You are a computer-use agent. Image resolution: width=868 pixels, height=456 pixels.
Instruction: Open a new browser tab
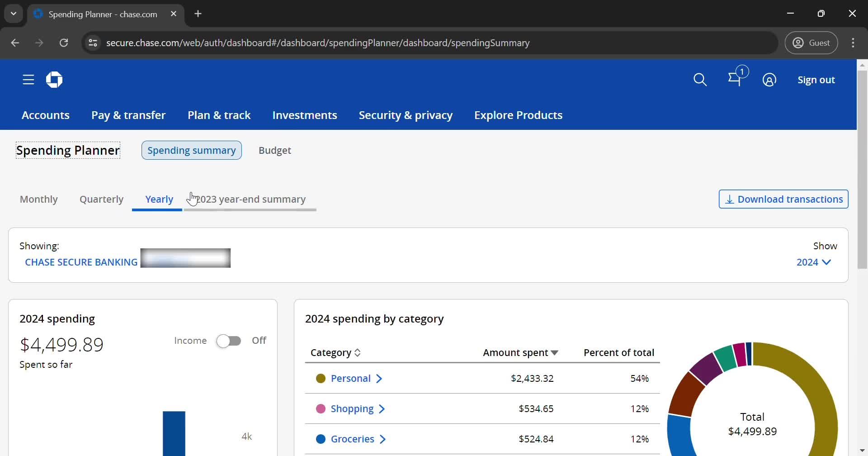coord(198,14)
